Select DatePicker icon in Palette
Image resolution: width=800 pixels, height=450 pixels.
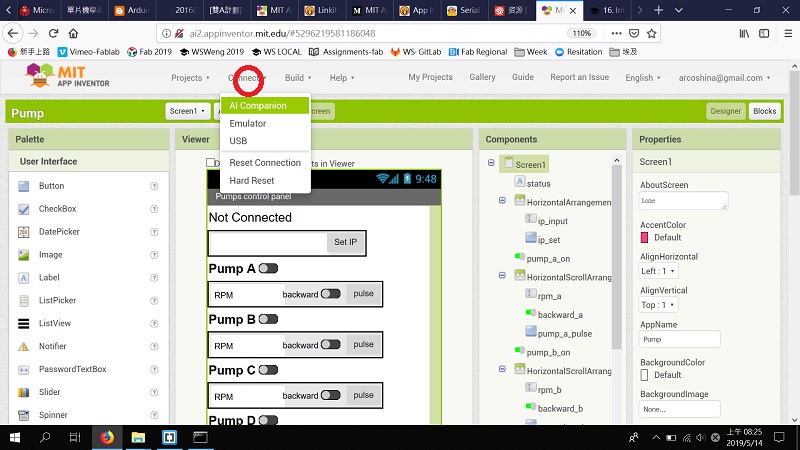point(23,232)
